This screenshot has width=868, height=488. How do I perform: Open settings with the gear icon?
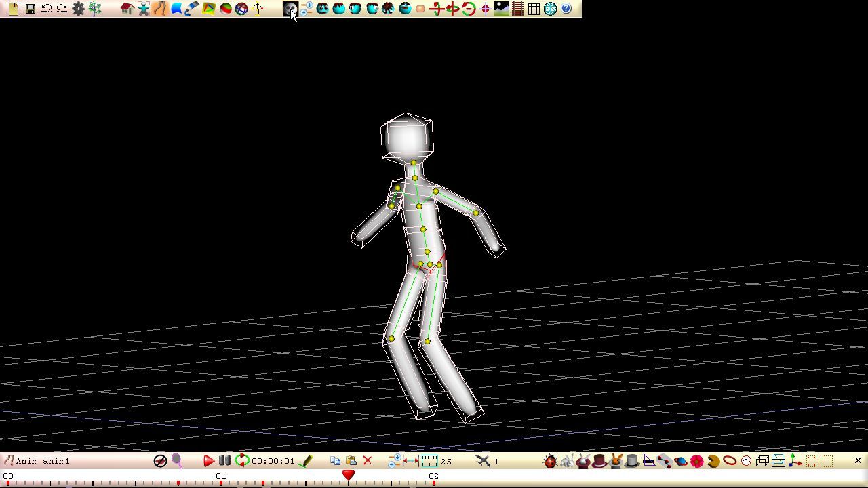pyautogui.click(x=79, y=9)
